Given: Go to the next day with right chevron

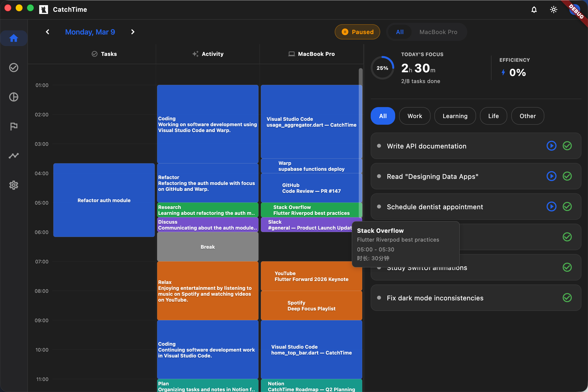Looking at the screenshot, I should [133, 32].
